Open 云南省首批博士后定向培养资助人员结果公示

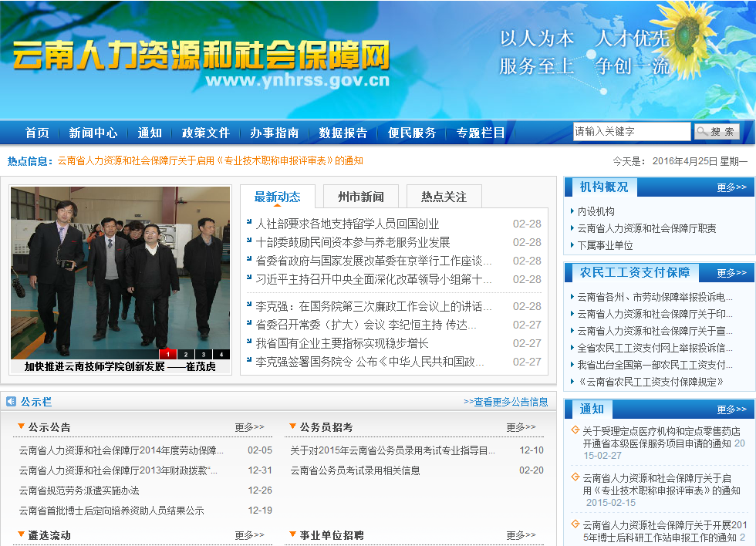[x=111, y=510]
